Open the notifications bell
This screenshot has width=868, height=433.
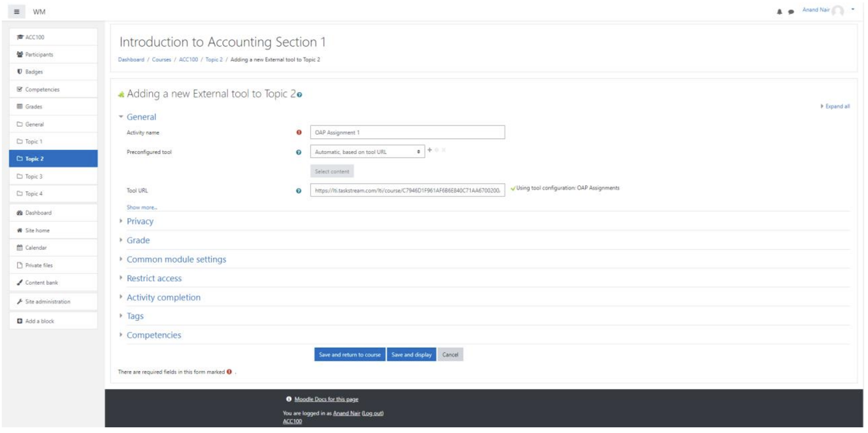[x=779, y=12]
